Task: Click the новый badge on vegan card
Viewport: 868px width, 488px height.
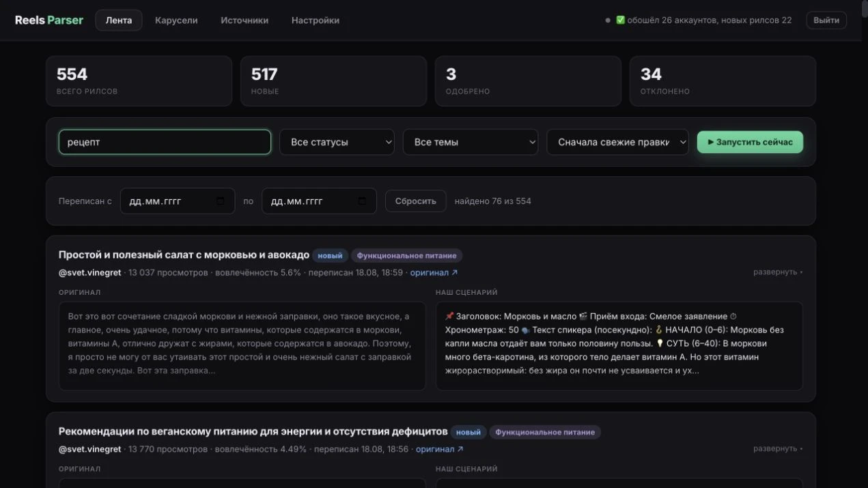Action: 468,432
